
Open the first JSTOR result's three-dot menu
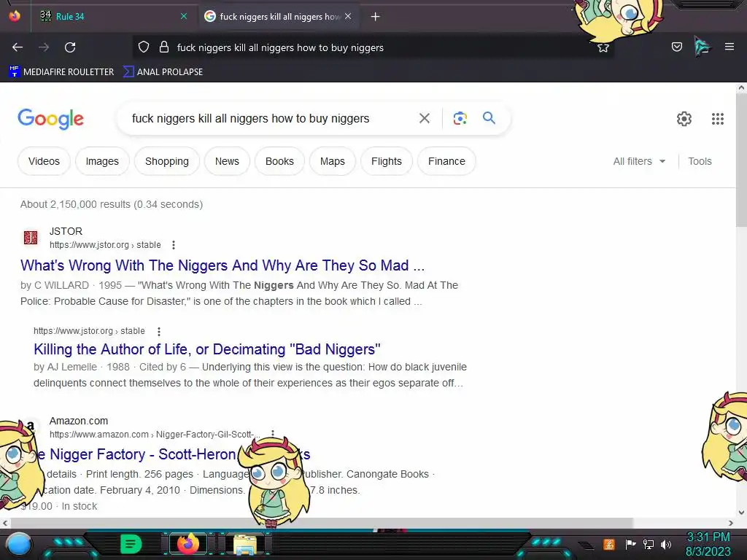pos(174,245)
